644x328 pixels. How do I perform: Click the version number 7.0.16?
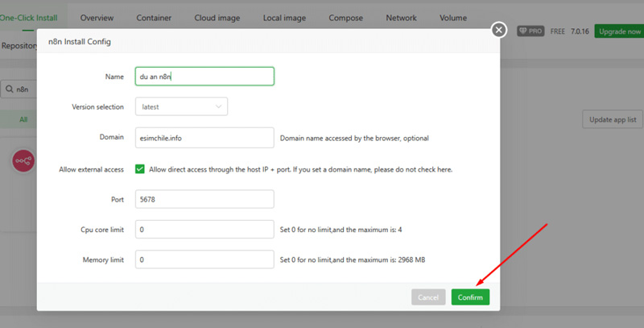(580, 31)
